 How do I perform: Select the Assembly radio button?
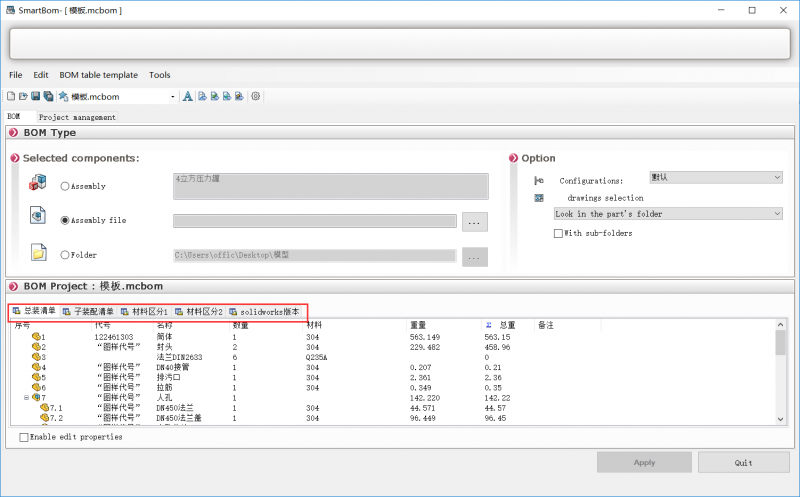[x=65, y=186]
